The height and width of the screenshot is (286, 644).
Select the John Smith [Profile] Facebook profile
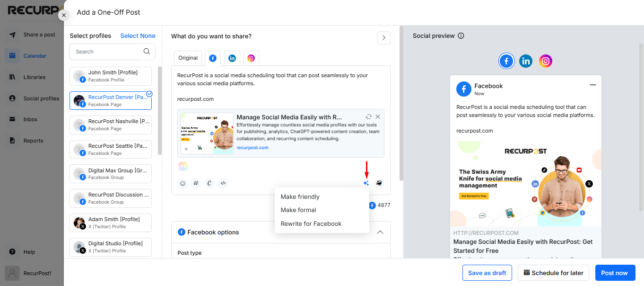click(x=111, y=76)
